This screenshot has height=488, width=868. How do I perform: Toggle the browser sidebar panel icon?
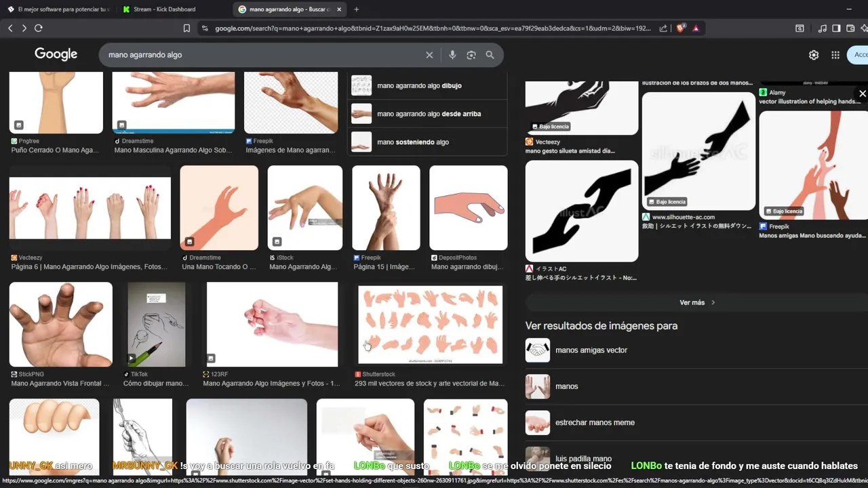pos(836,28)
